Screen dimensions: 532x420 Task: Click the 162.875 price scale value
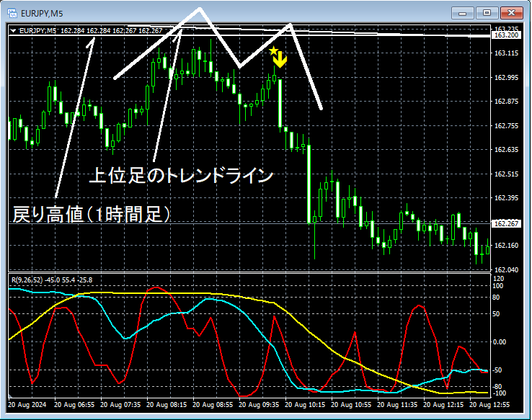pos(506,102)
